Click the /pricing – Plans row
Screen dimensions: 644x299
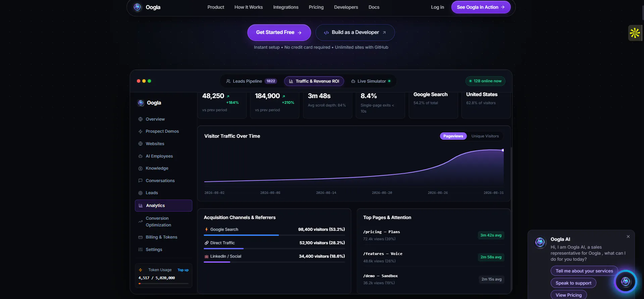pos(434,235)
